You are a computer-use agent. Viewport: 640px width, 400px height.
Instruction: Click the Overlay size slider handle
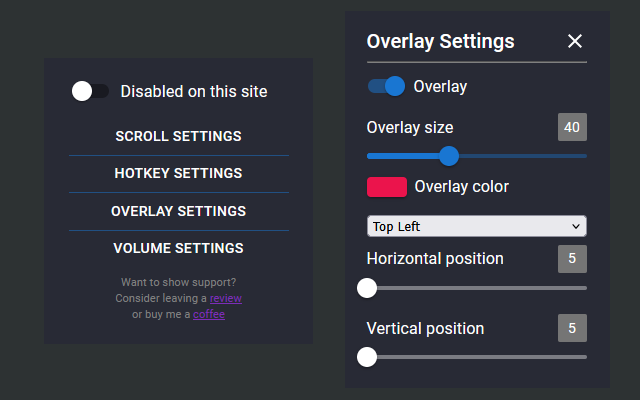[449, 156]
